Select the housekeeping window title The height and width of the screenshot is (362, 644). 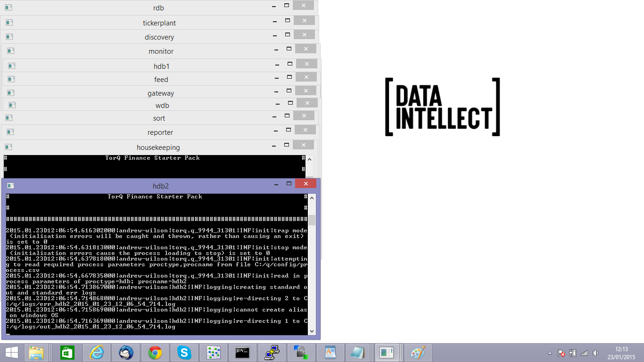(158, 148)
